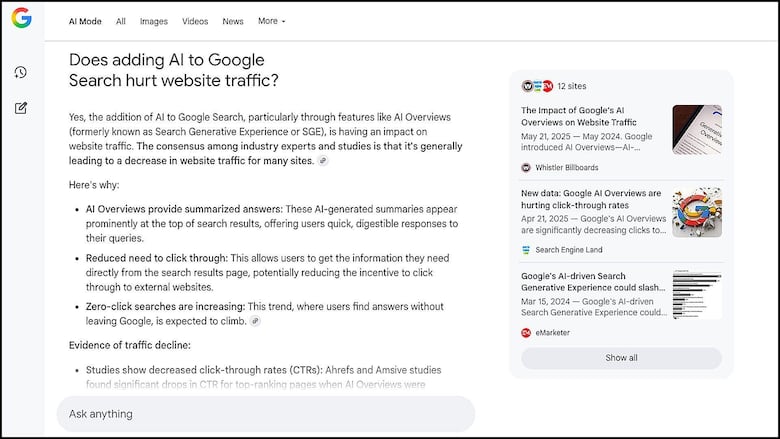The image size is (780, 439).
Task: Click the '12 sites' label
Action: pos(572,86)
